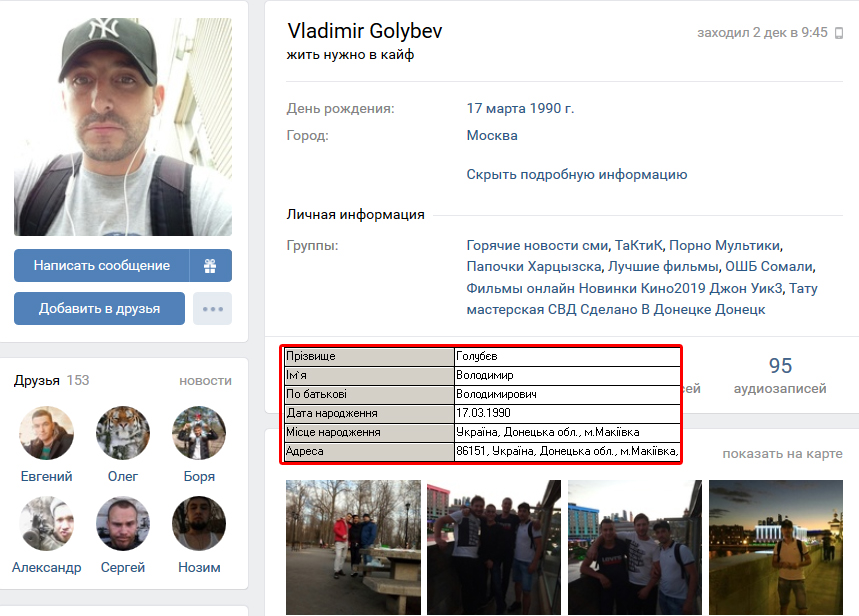Open the Друзья friends list header
This screenshot has width=859, height=616.
(x=37, y=380)
